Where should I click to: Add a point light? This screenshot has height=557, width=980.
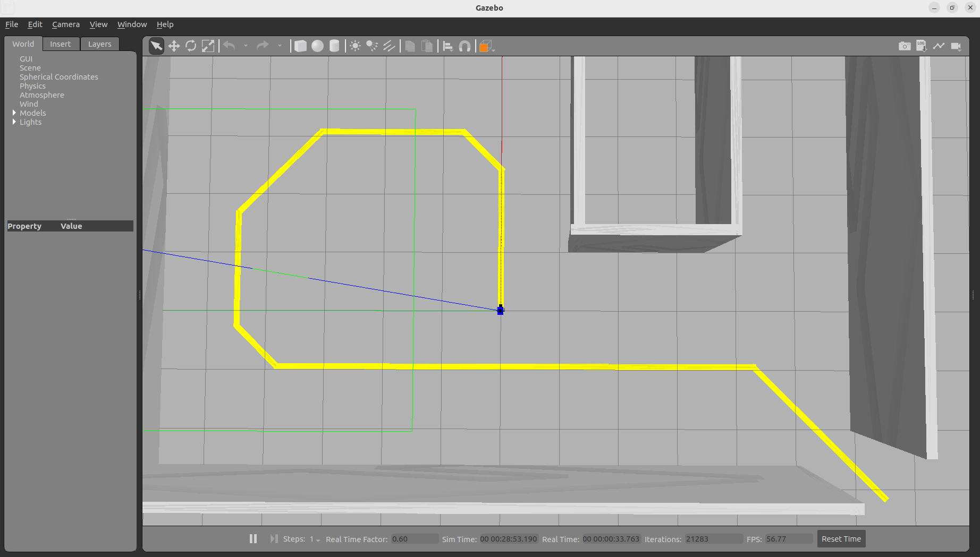355,46
